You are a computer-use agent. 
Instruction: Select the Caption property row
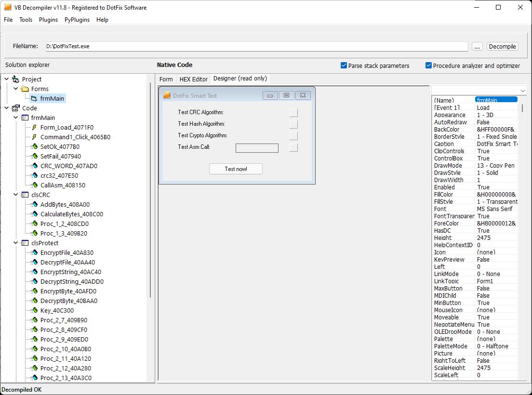click(475, 144)
